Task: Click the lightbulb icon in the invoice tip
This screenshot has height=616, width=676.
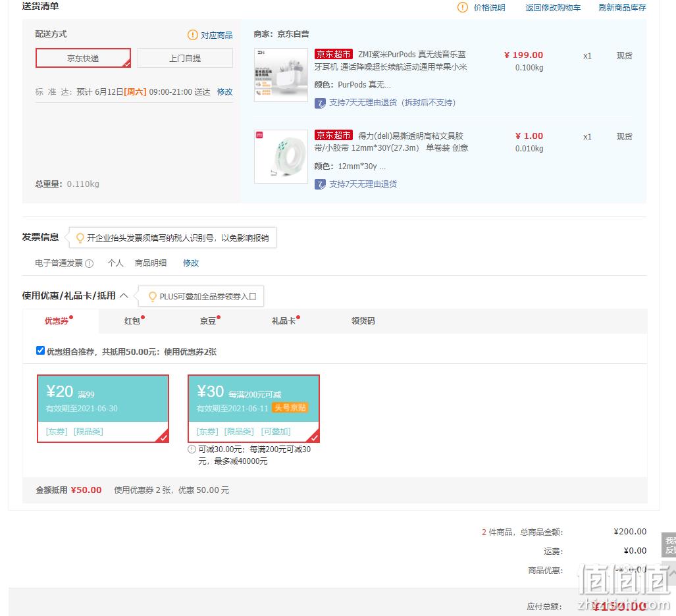Action: (x=80, y=238)
